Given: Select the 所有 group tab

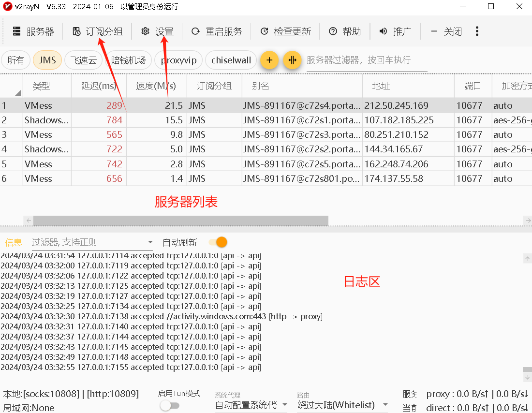Looking at the screenshot, I should coord(15,60).
